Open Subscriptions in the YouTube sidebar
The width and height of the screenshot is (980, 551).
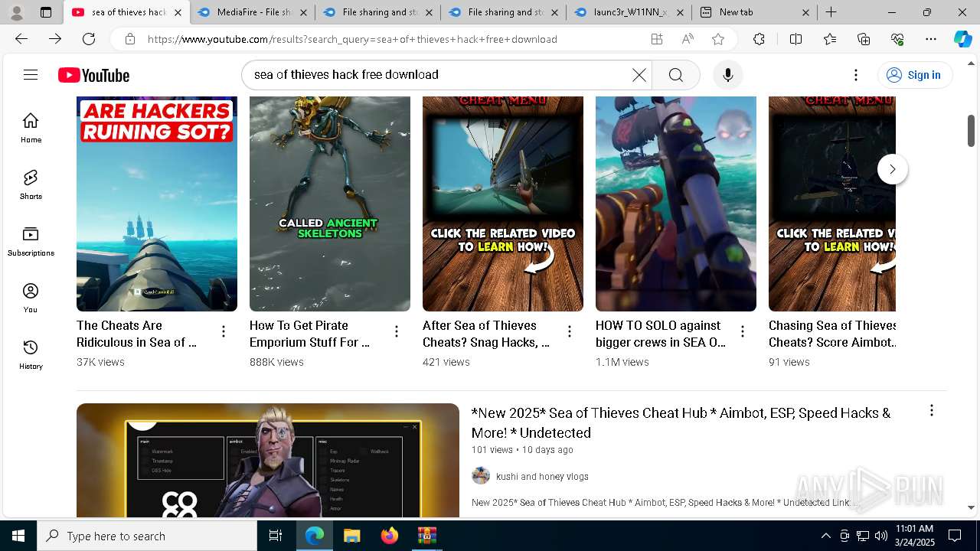31,241
